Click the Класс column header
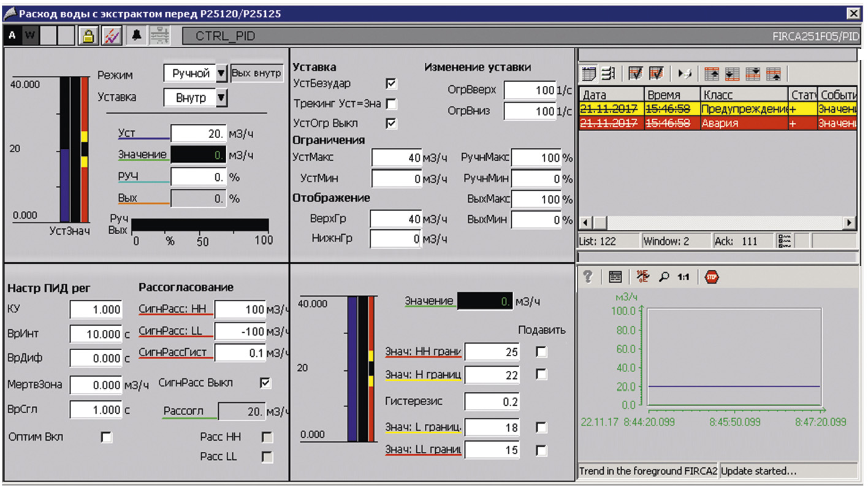Screen dimensions: 868x488 [x=744, y=95]
